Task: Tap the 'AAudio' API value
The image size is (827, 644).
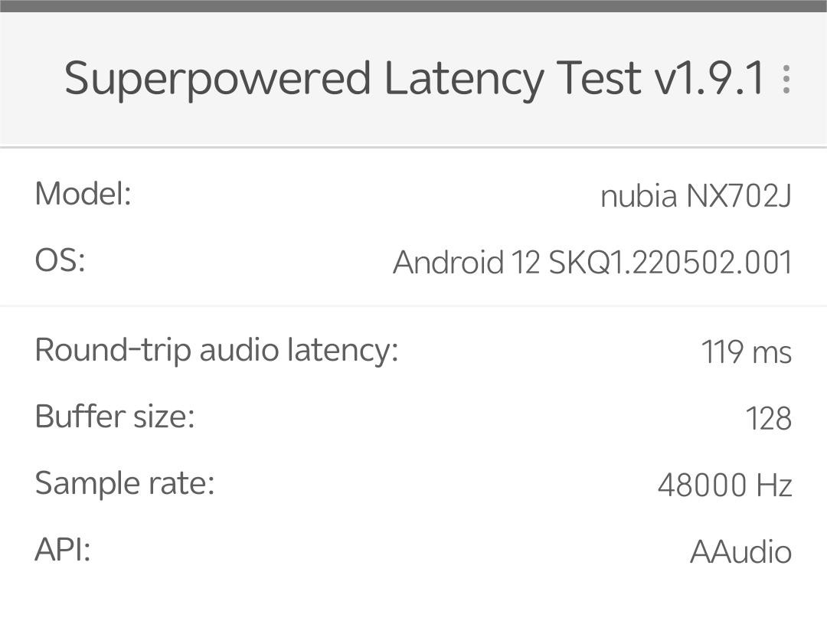Action: [x=740, y=552]
